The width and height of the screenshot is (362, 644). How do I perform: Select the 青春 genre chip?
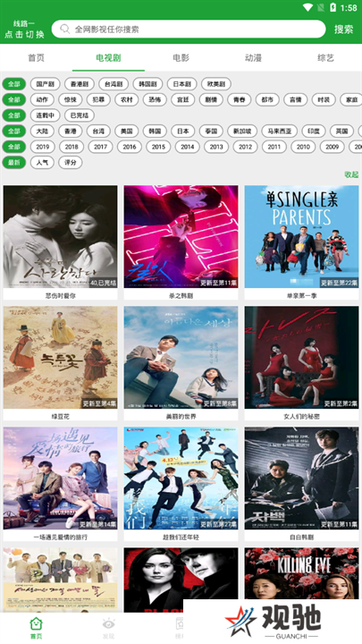[x=239, y=99]
